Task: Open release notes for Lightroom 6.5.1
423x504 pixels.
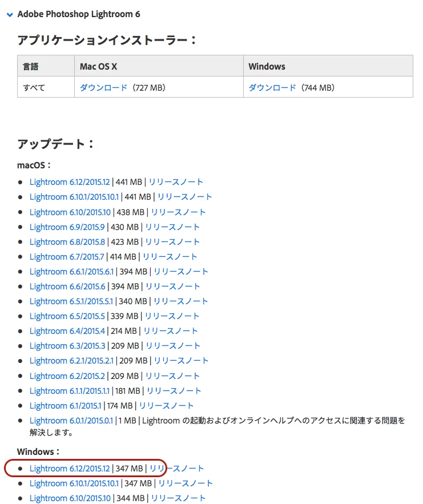Action: [x=180, y=301]
